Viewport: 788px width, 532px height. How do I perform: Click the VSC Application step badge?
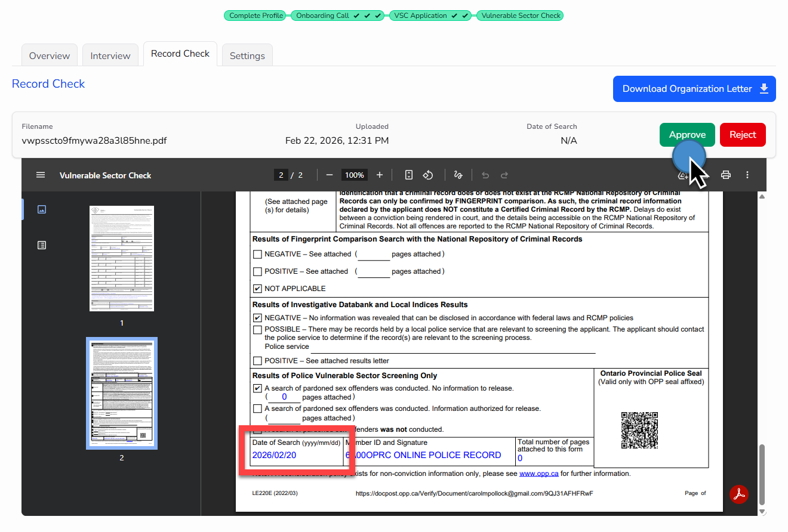point(430,16)
